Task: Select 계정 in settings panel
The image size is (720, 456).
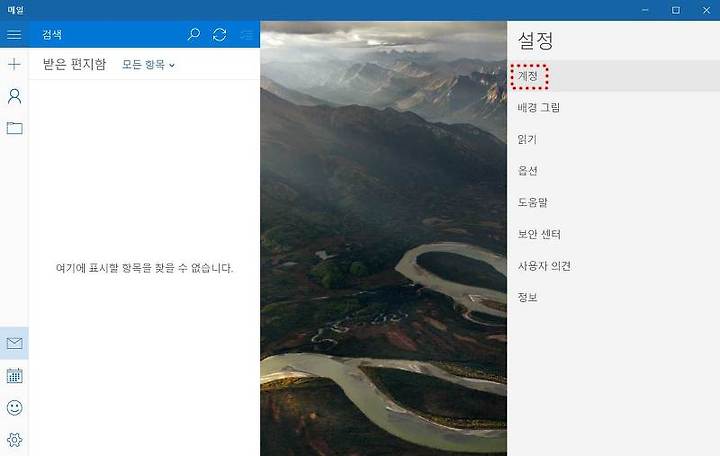Action: coord(528,76)
